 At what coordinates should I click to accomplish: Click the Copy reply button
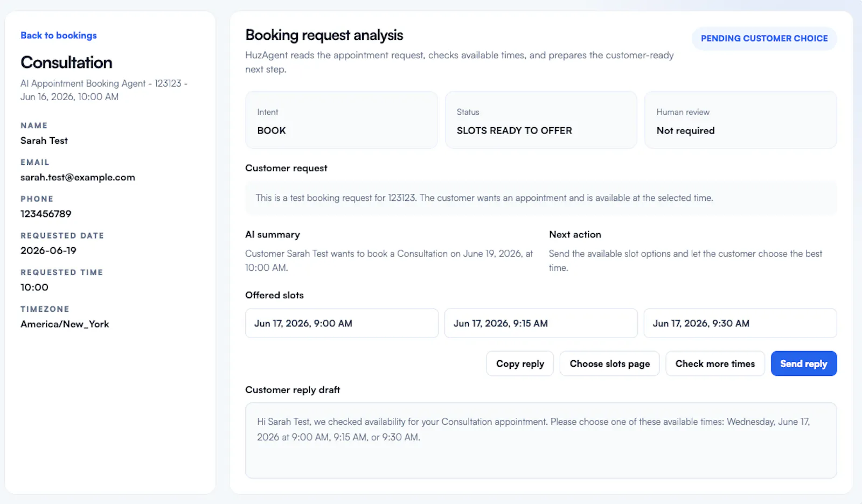[520, 363]
